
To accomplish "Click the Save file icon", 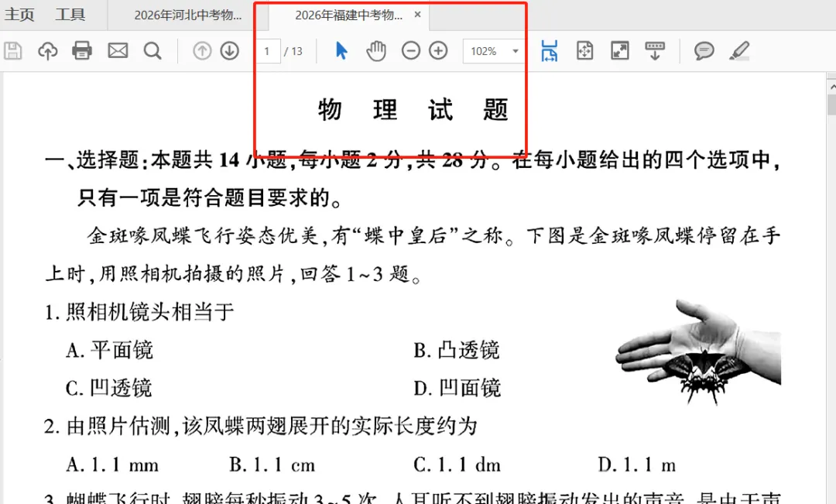I will [x=13, y=51].
